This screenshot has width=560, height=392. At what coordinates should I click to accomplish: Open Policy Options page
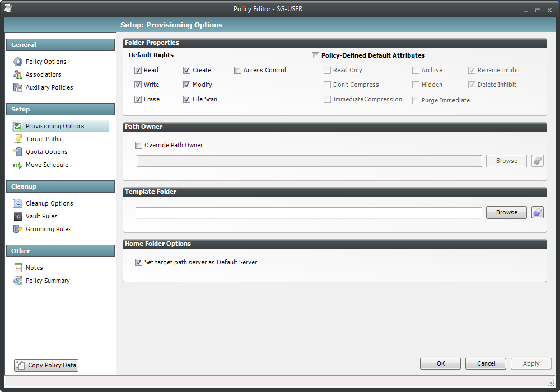[x=46, y=62]
